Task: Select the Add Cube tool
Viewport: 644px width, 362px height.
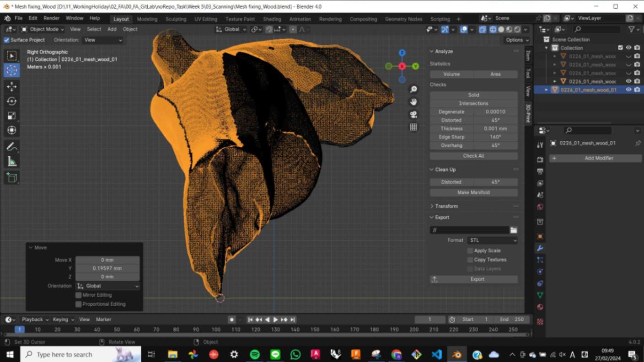Action: pos(12,178)
